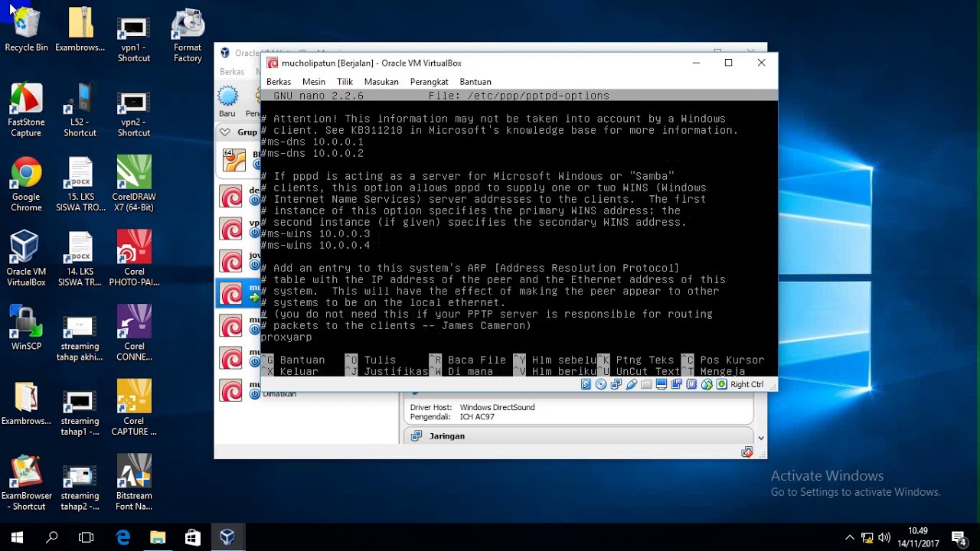Open the Bantuan menu
This screenshot has height=551, width=980.
[x=475, y=82]
